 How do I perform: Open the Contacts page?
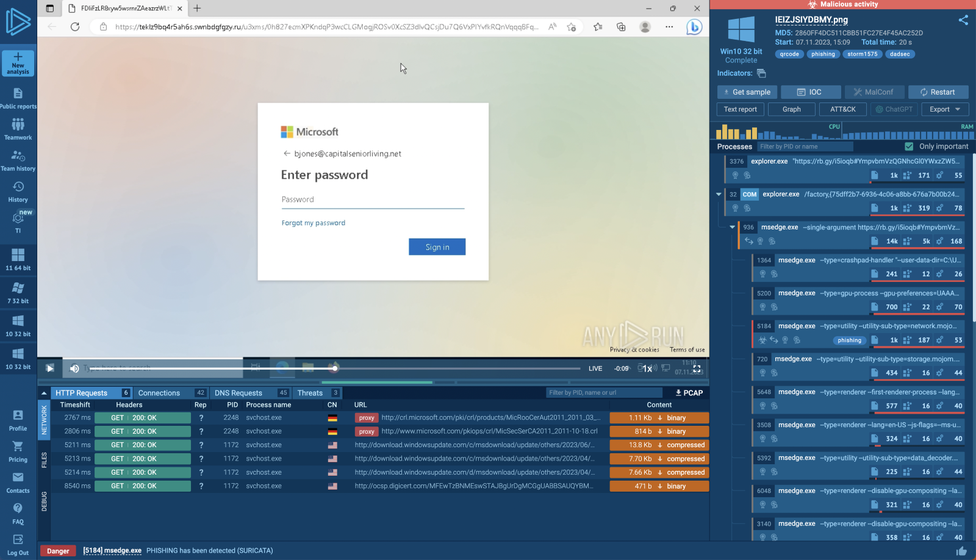click(18, 483)
